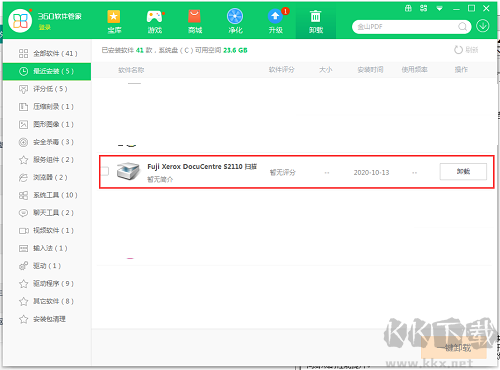Click the 360 software manager logo
Screen dimensions: 500x370
click(x=20, y=21)
